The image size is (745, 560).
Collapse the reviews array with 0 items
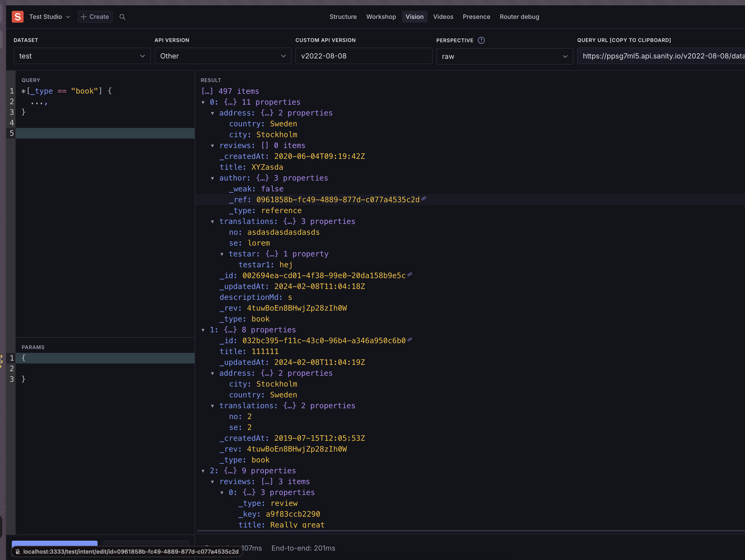213,146
